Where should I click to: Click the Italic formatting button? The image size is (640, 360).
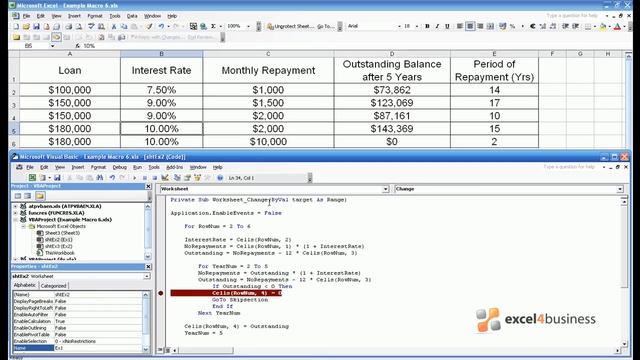[437, 26]
